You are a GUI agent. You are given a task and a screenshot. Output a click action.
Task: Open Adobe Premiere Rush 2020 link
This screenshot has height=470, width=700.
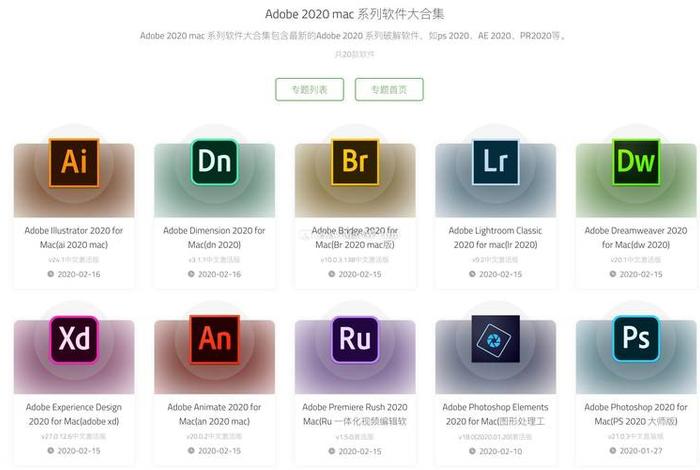[x=355, y=414]
